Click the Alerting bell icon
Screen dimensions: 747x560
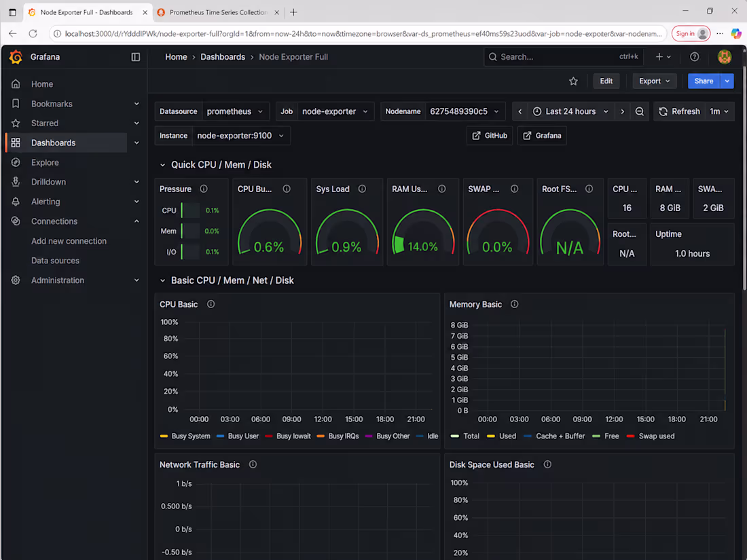tap(16, 202)
